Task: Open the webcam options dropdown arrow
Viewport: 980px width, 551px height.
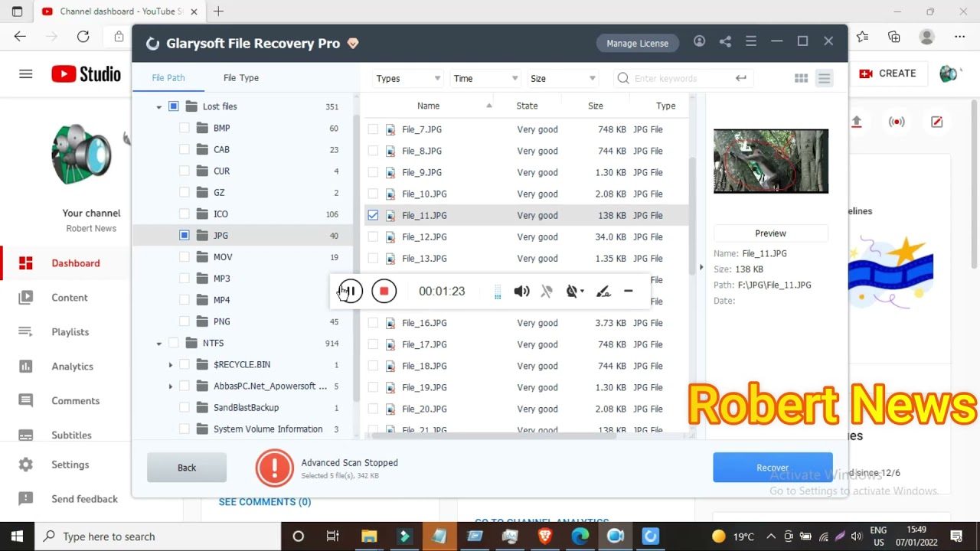Action: (x=582, y=292)
